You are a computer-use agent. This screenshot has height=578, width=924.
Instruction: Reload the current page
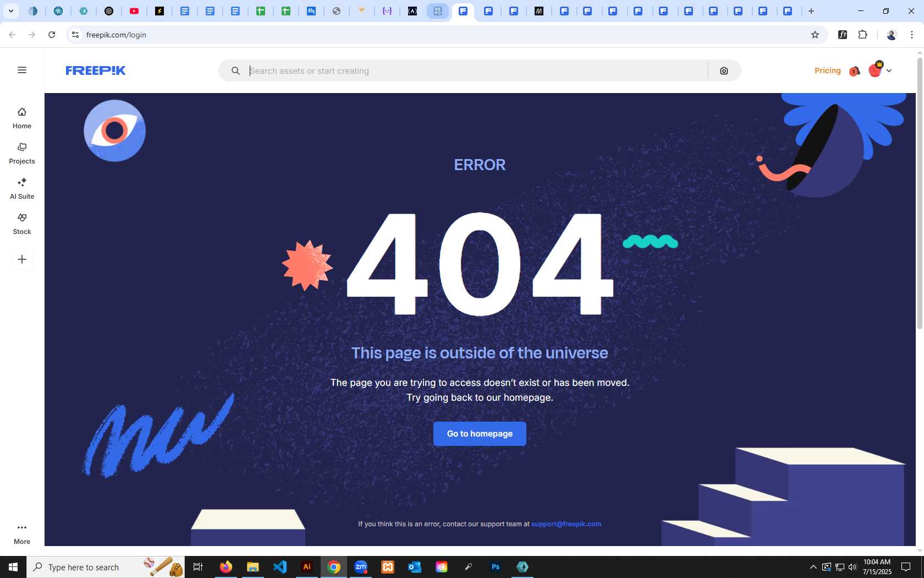(52, 35)
